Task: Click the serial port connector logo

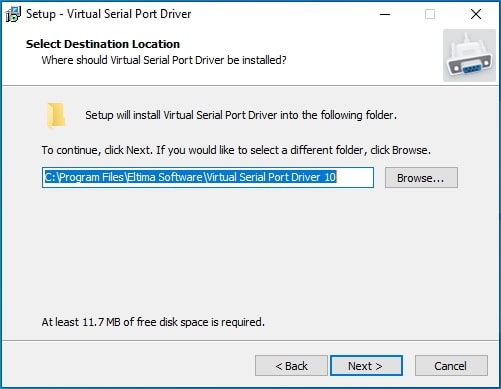Action: click(469, 55)
